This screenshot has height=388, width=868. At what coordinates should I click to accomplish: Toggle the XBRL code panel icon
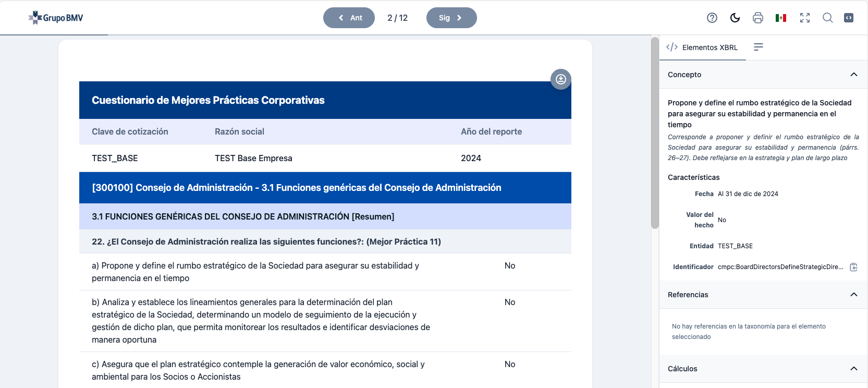(849, 18)
